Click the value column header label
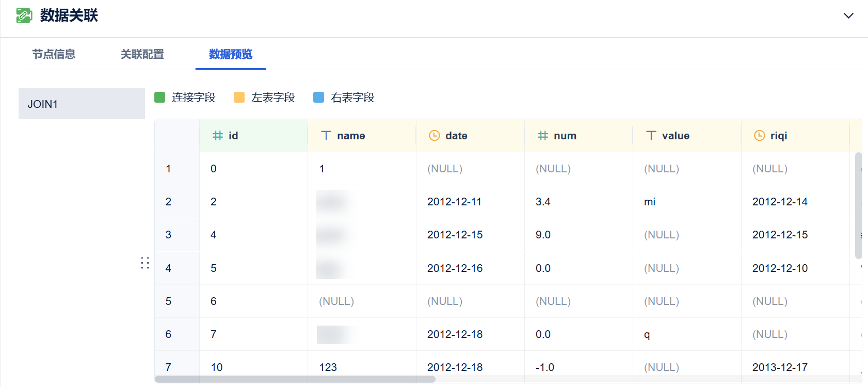 click(676, 136)
